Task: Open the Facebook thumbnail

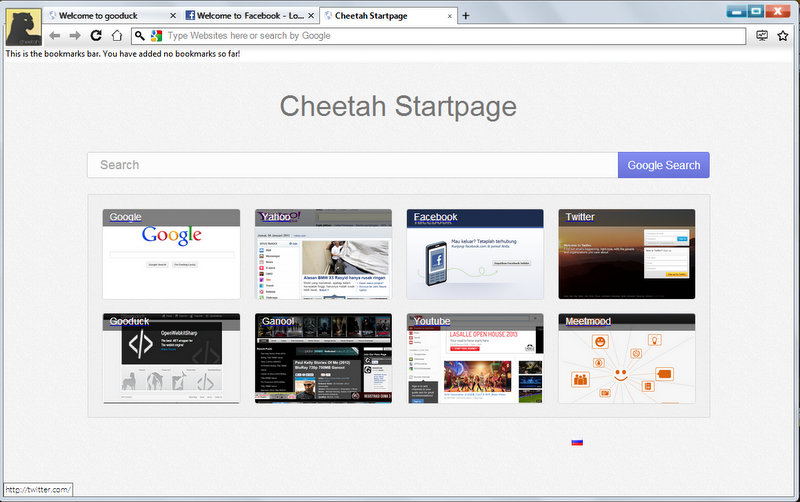Action: point(475,254)
